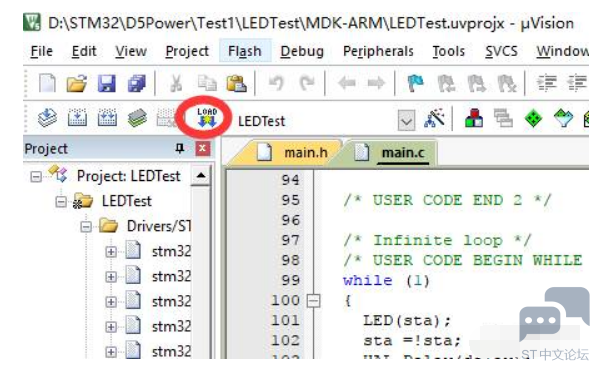Navigate forwards with right arrow icon
The height and width of the screenshot is (370, 598).
pos(376,83)
